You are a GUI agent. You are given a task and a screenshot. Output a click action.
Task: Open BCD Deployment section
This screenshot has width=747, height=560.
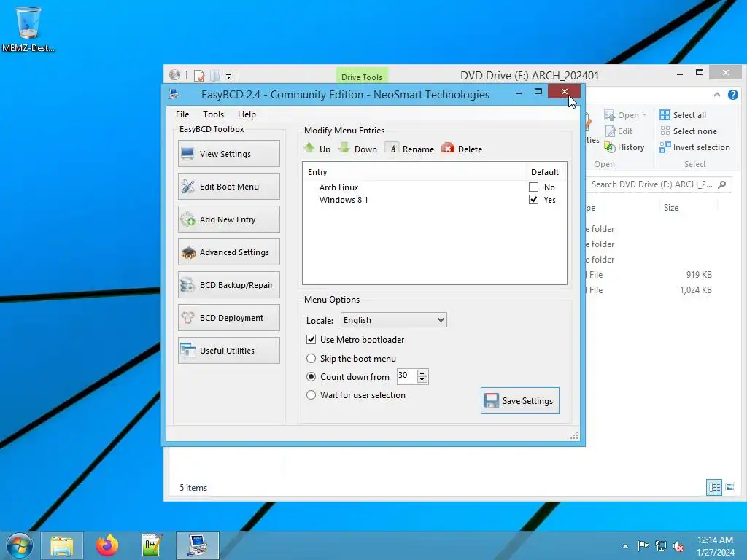(x=228, y=318)
